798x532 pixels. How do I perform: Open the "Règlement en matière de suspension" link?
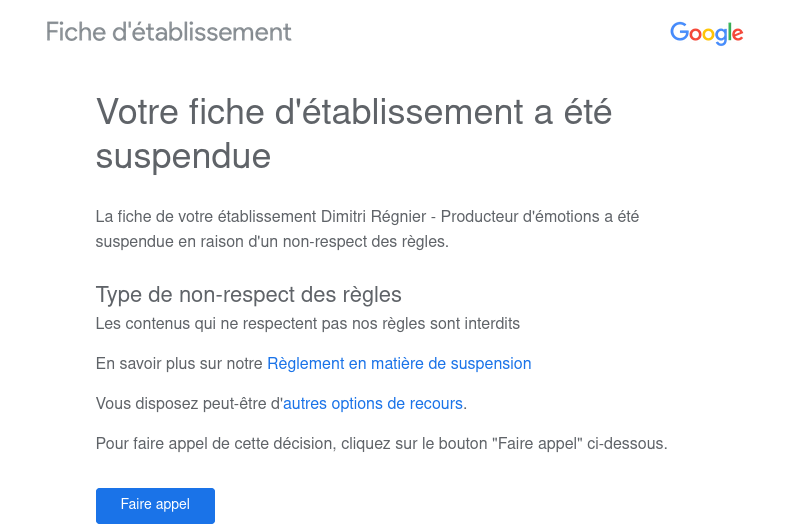point(399,364)
